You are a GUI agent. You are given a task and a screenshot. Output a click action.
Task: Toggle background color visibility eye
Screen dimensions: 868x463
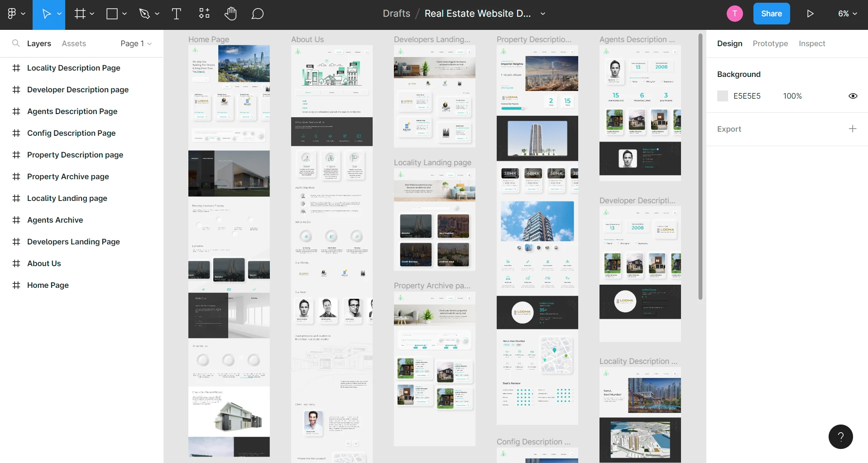point(853,96)
